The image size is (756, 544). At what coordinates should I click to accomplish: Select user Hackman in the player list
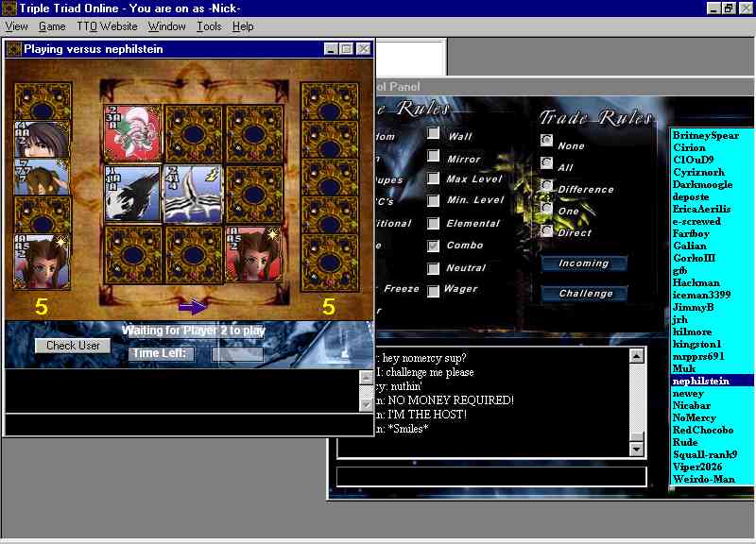[x=696, y=282]
